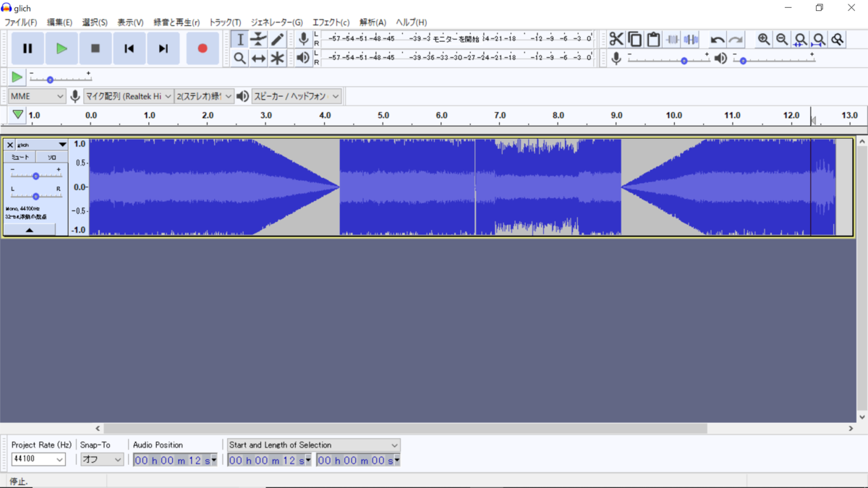Select the I-beam Selection tool
The width and height of the screenshot is (868, 488).
(240, 40)
